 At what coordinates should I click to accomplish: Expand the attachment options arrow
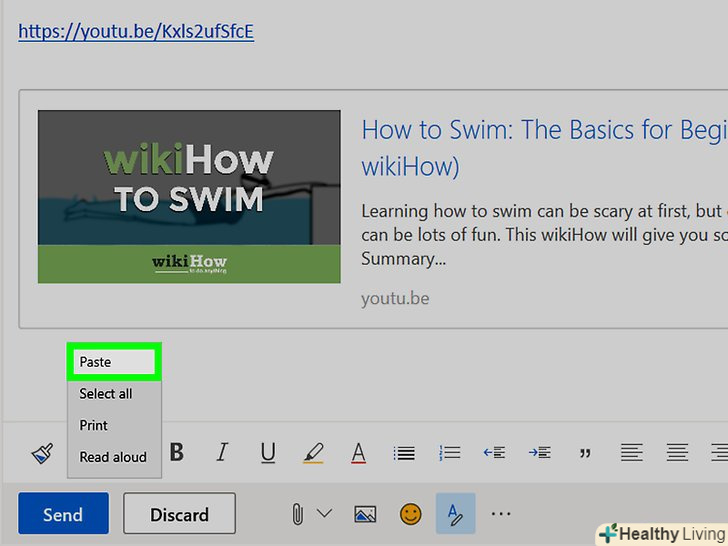(325, 513)
